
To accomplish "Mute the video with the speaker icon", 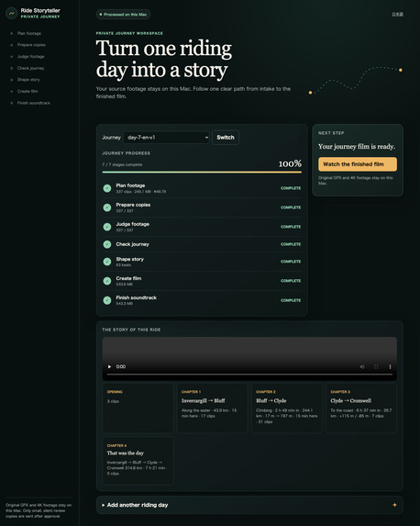I will 362,366.
